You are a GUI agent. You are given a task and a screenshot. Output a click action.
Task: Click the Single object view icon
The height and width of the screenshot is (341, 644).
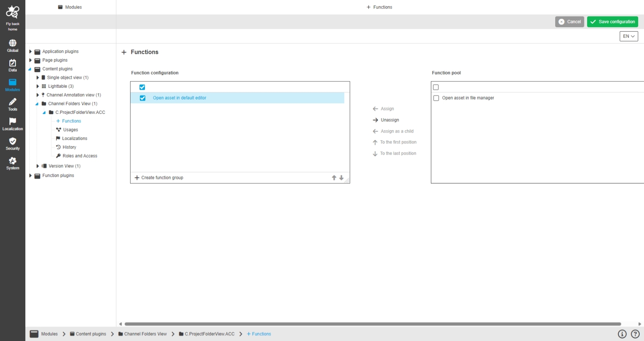click(44, 78)
